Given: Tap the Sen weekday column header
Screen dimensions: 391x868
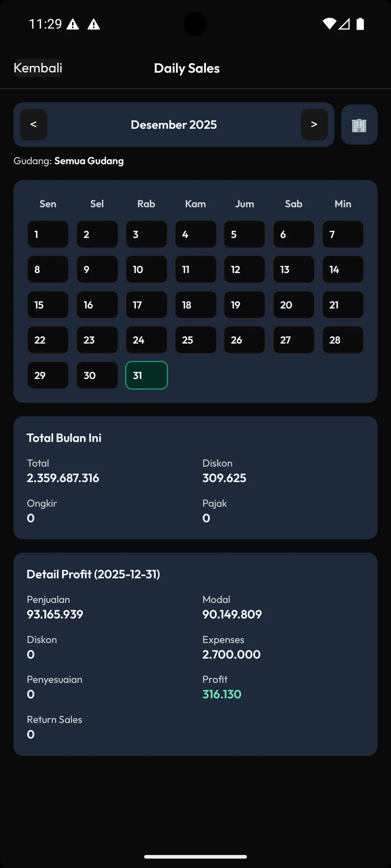Looking at the screenshot, I should 47,204.
